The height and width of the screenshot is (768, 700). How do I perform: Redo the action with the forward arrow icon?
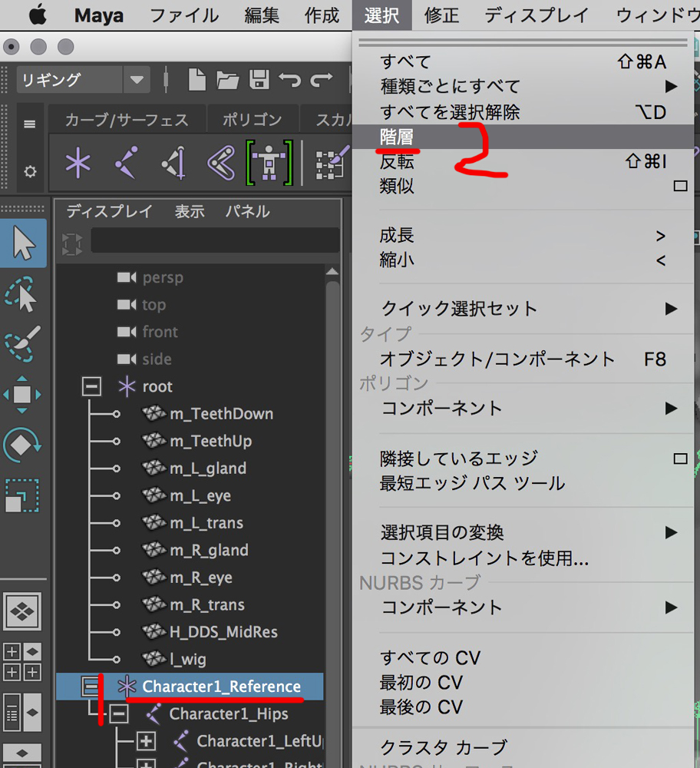pyautogui.click(x=321, y=79)
